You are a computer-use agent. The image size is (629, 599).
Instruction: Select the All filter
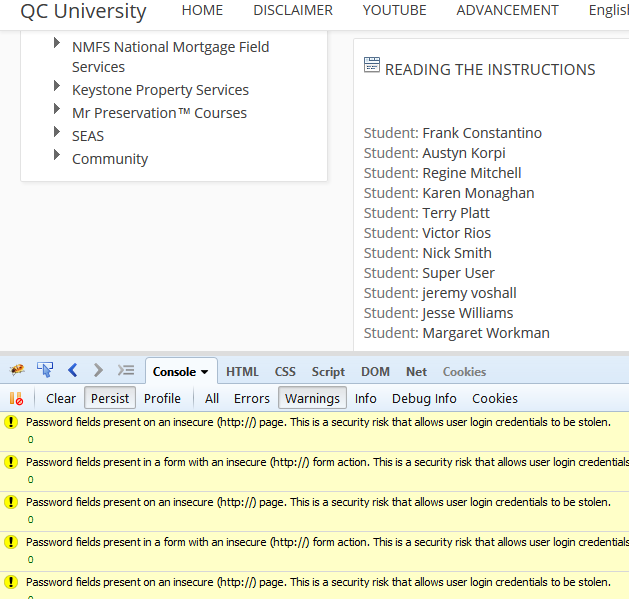coord(212,398)
